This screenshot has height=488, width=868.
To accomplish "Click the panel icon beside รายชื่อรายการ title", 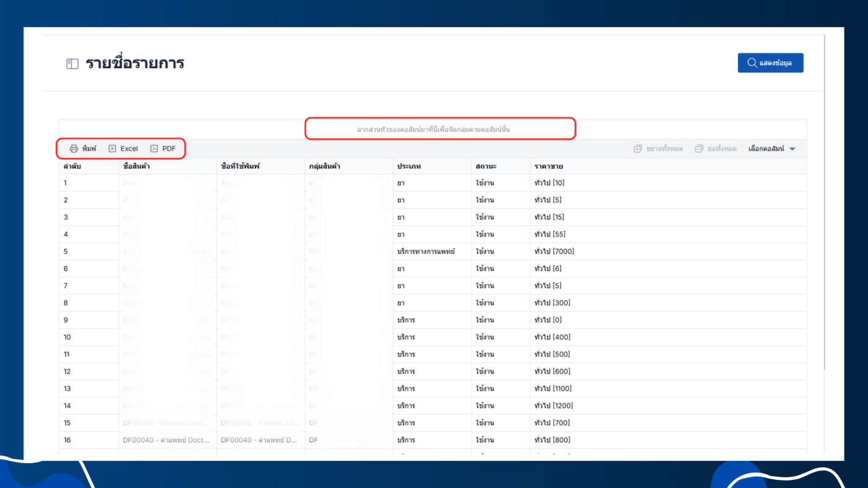I will (x=73, y=63).
